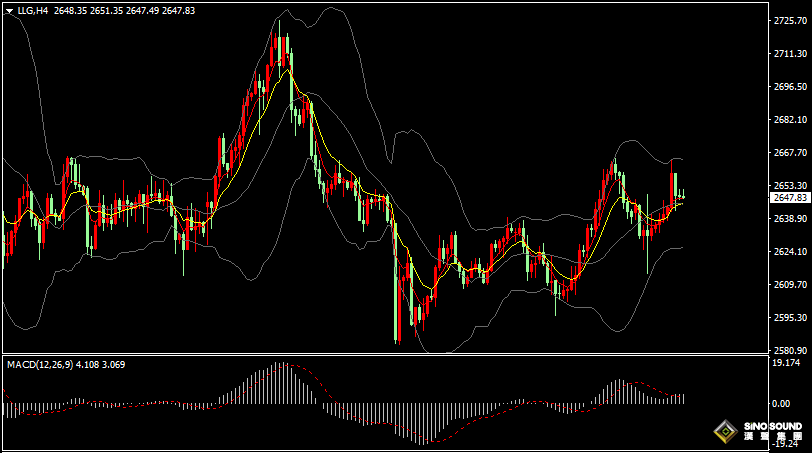Click the price axis value 2682.10
Image resolution: width=812 pixels, height=453 pixels.
(x=790, y=120)
